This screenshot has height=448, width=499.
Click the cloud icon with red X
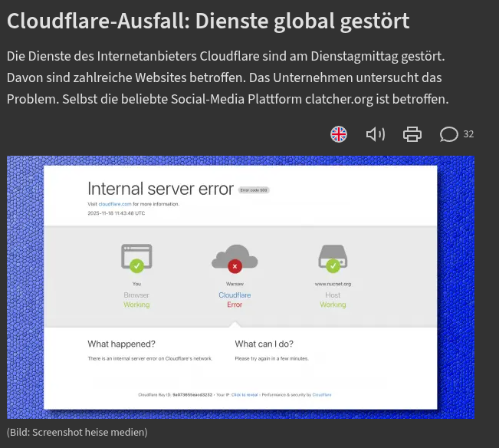(x=235, y=259)
